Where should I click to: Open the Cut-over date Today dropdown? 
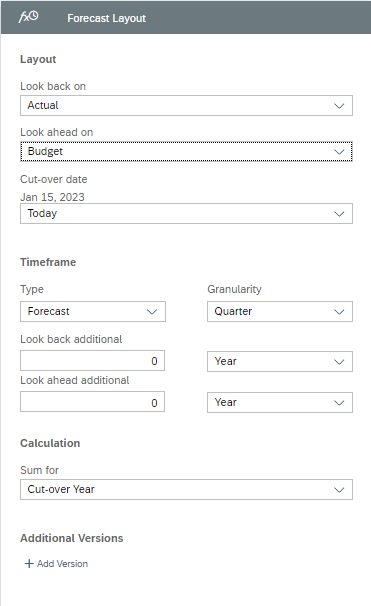tap(186, 213)
